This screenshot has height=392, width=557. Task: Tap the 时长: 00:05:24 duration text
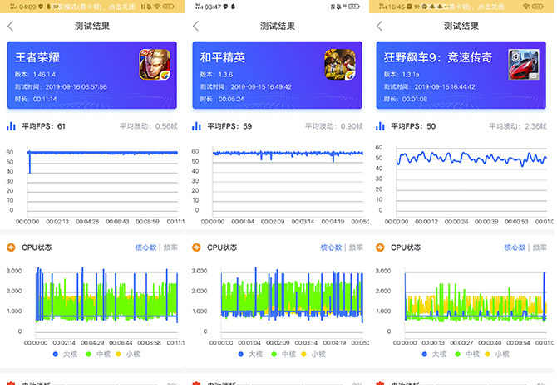[x=222, y=99]
